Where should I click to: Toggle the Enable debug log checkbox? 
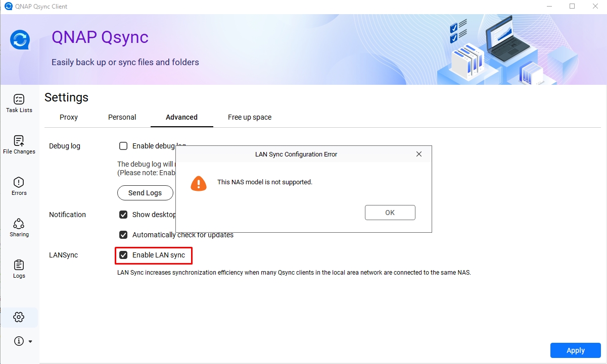pyautogui.click(x=123, y=146)
